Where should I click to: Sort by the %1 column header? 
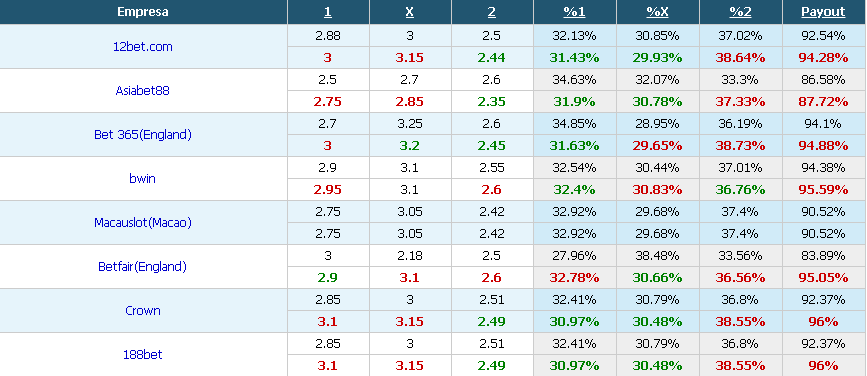[574, 12]
